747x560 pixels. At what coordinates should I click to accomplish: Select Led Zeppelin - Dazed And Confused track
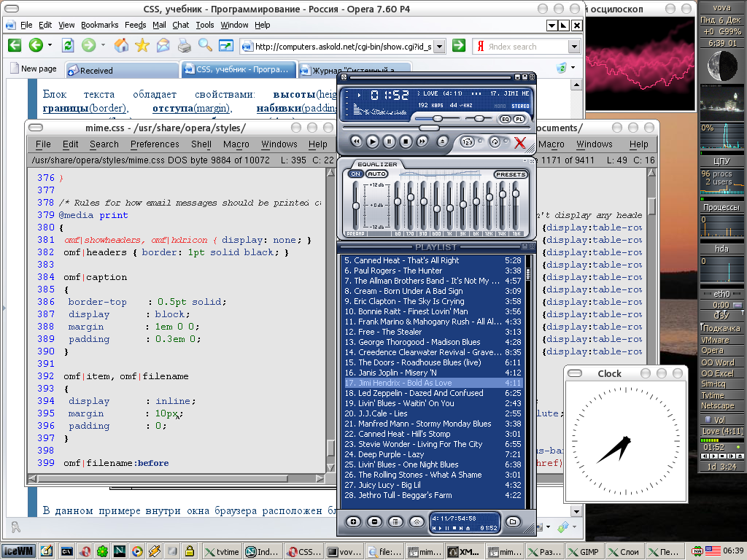[433, 393]
